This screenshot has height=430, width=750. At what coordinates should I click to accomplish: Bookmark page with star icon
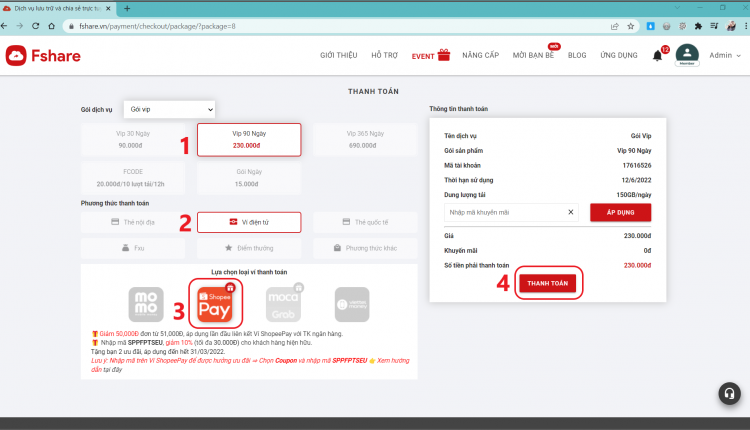pyautogui.click(x=630, y=26)
